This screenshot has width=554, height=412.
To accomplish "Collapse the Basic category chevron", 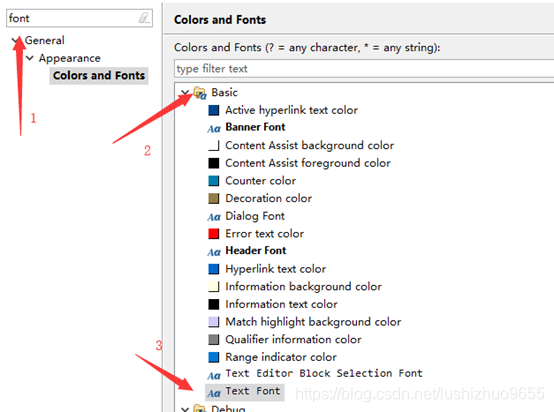I will point(185,93).
